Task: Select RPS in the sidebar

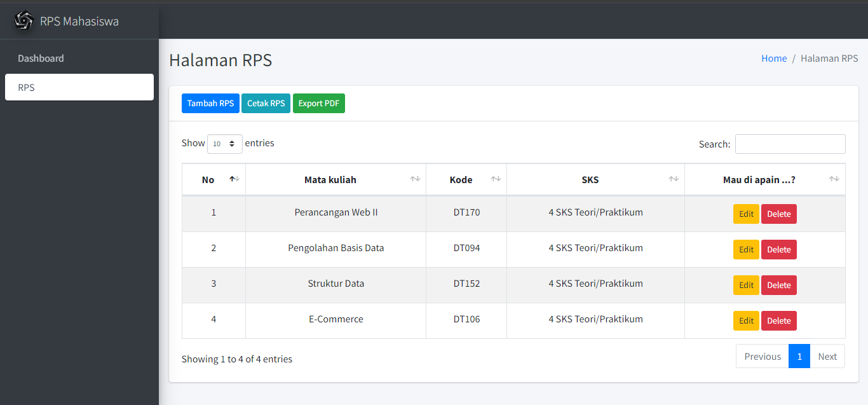Action: [79, 87]
